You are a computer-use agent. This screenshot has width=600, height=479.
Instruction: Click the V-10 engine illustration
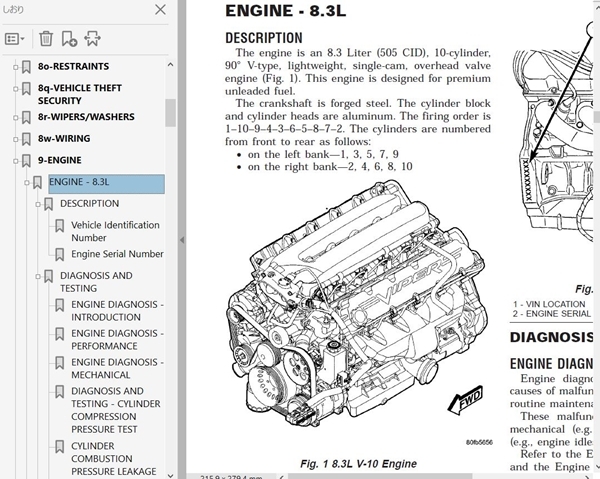357,302
